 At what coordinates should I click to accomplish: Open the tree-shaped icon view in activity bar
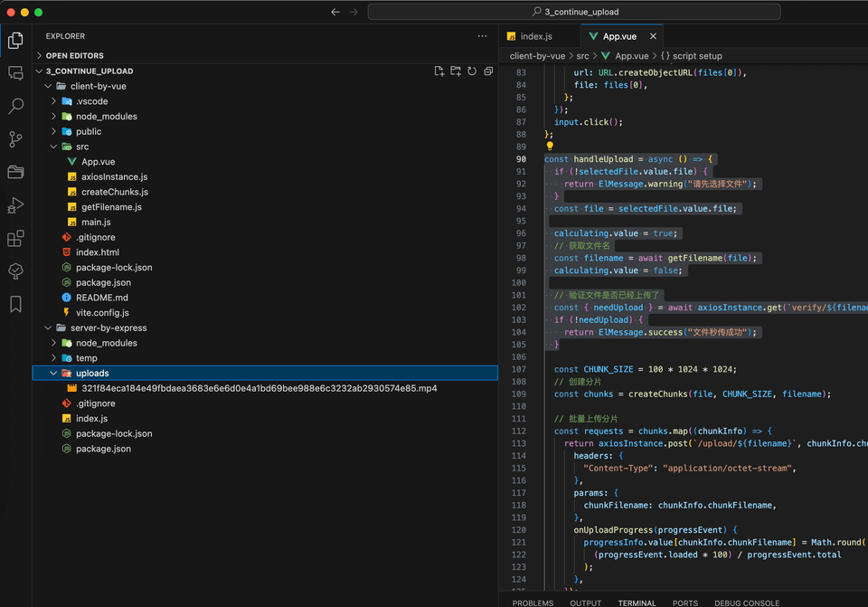pyautogui.click(x=15, y=270)
